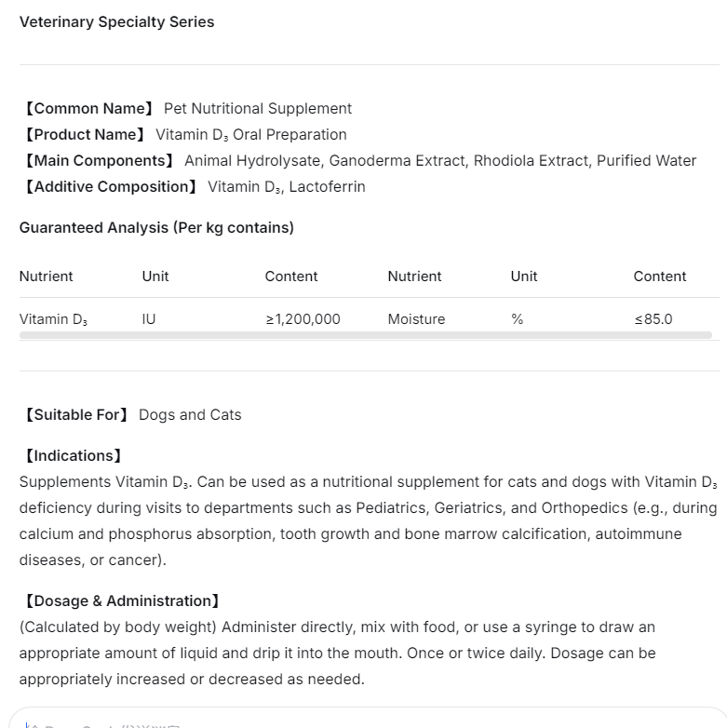Click the Nutrient header above Moisture
727x728 pixels.
414,276
